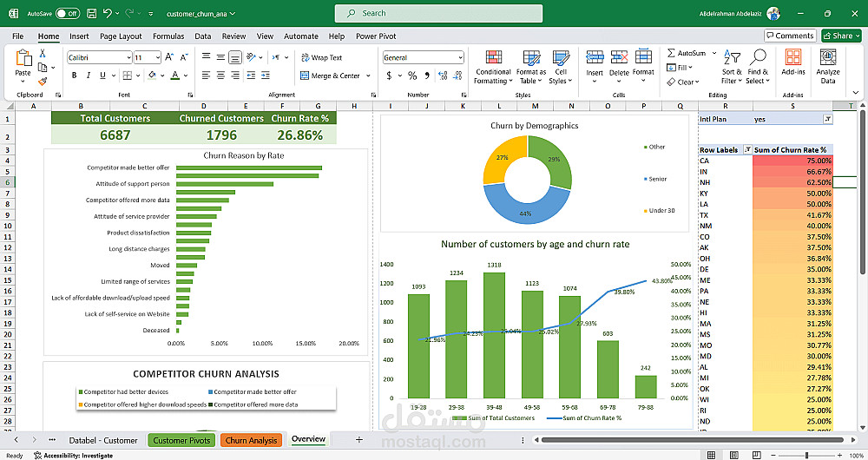Click the Conditional Formatting icon

pyautogui.click(x=492, y=57)
